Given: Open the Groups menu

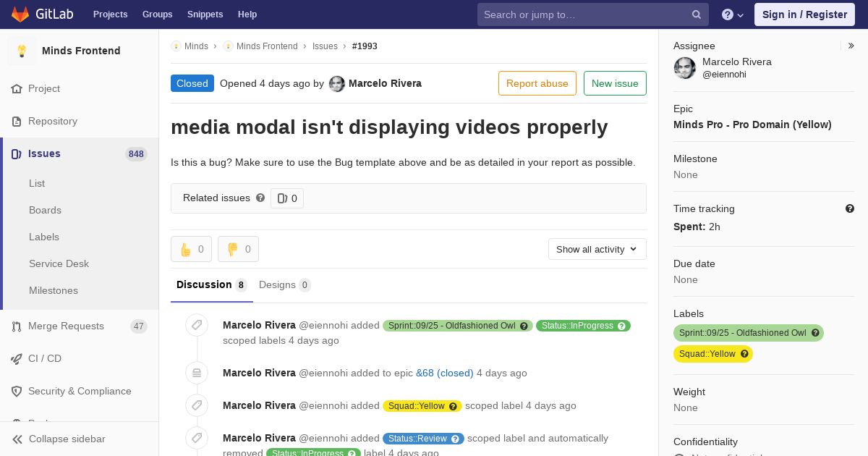Looking at the screenshot, I should click(158, 14).
